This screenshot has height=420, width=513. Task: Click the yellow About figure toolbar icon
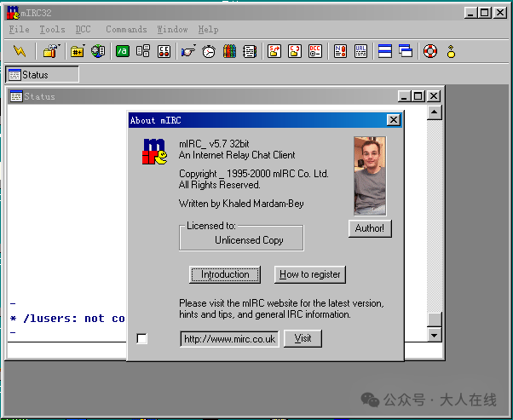[451, 51]
